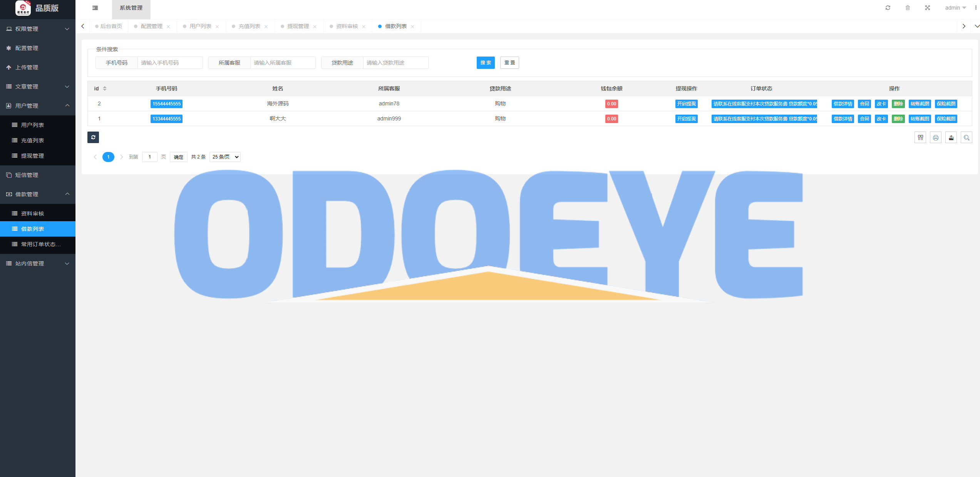Click the page number jump input

150,157
